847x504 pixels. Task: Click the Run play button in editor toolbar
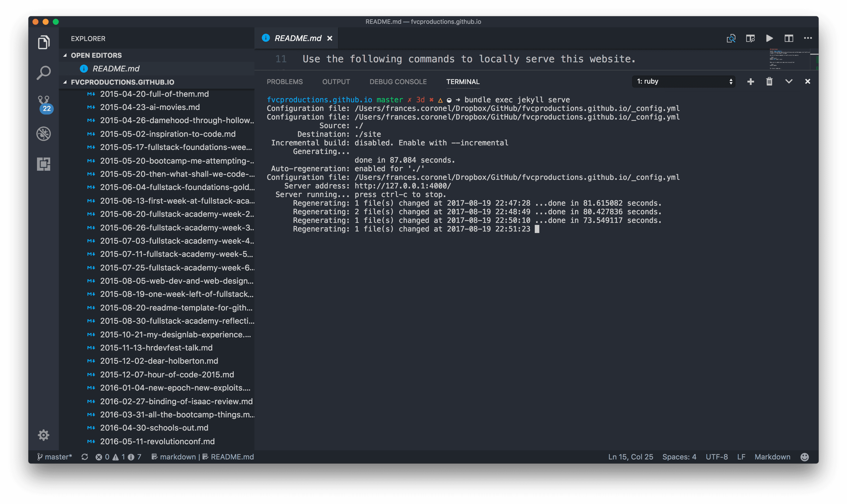click(769, 38)
